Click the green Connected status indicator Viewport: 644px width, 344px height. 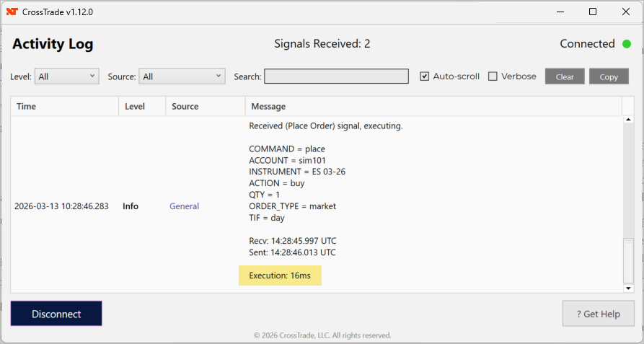(627, 44)
